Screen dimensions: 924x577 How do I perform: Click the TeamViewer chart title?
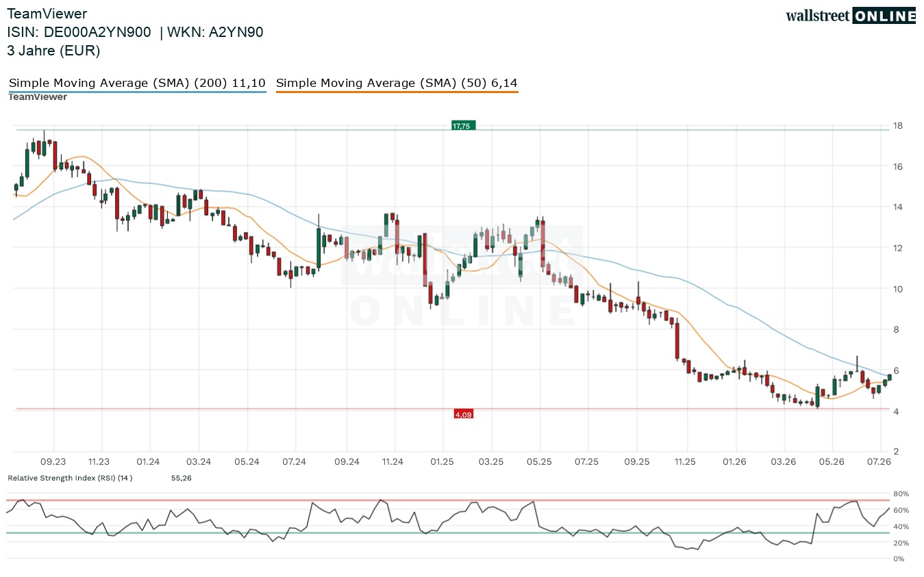click(x=47, y=13)
